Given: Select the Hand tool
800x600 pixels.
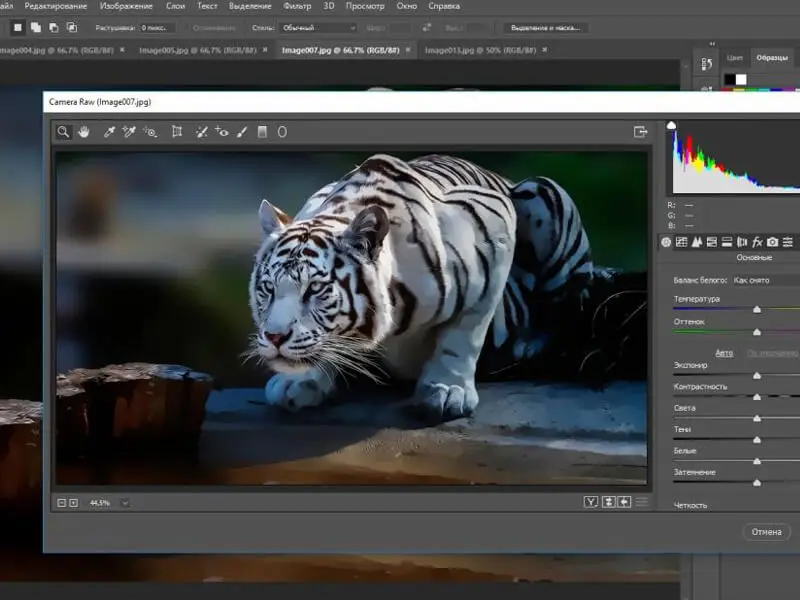Looking at the screenshot, I should (x=84, y=131).
